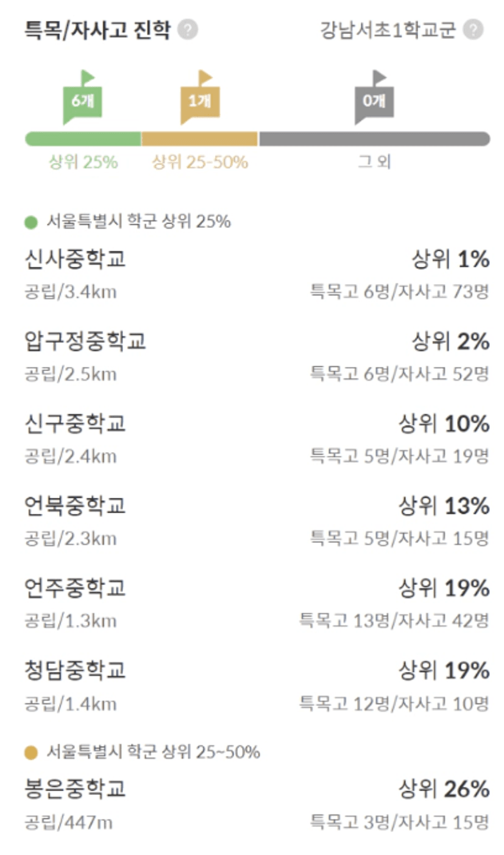
Task: Click help icon next to 강남서초1학교군
Action: coord(473,30)
